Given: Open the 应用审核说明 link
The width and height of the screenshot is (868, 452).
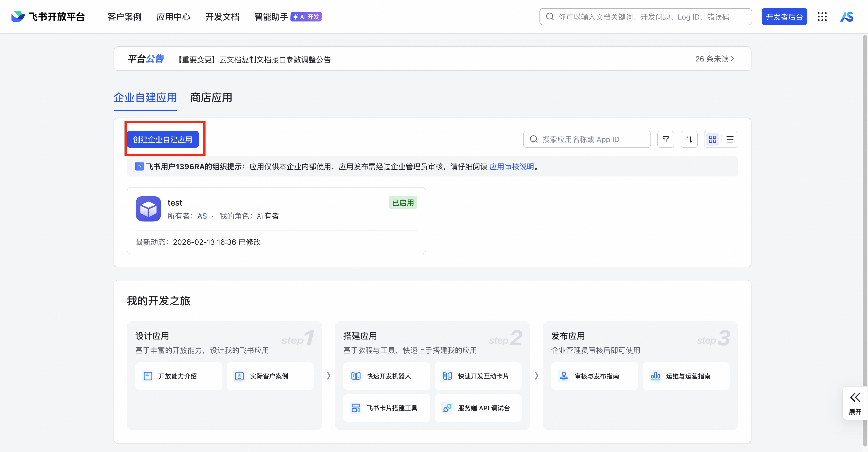Looking at the screenshot, I should (x=511, y=166).
